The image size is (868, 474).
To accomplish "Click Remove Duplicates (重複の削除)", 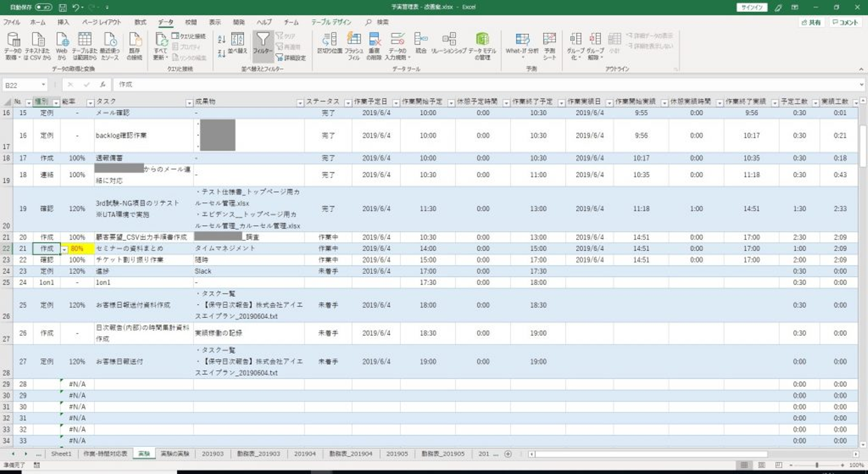I will click(x=374, y=46).
